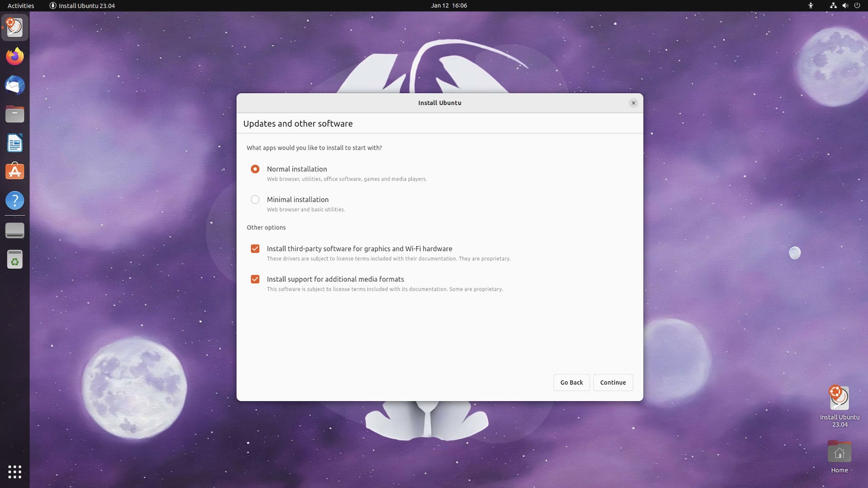
Task: Open Thunderbird Mail from the dock
Action: click(15, 85)
